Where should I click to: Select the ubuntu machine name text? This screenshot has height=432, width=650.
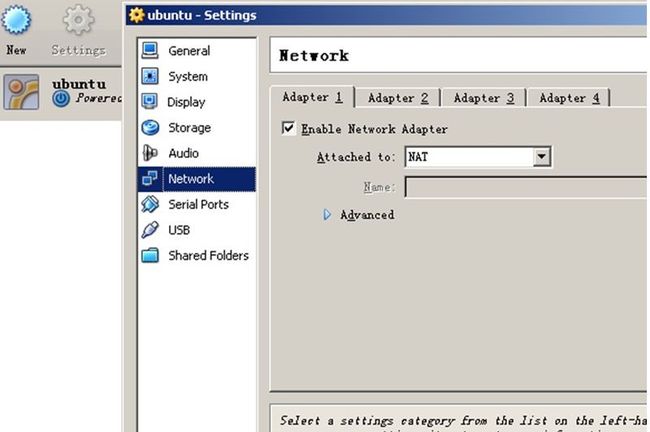(79, 84)
